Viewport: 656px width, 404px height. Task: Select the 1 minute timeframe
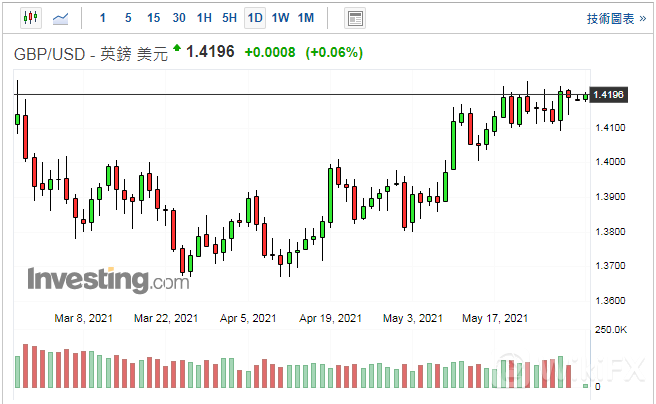(104, 18)
